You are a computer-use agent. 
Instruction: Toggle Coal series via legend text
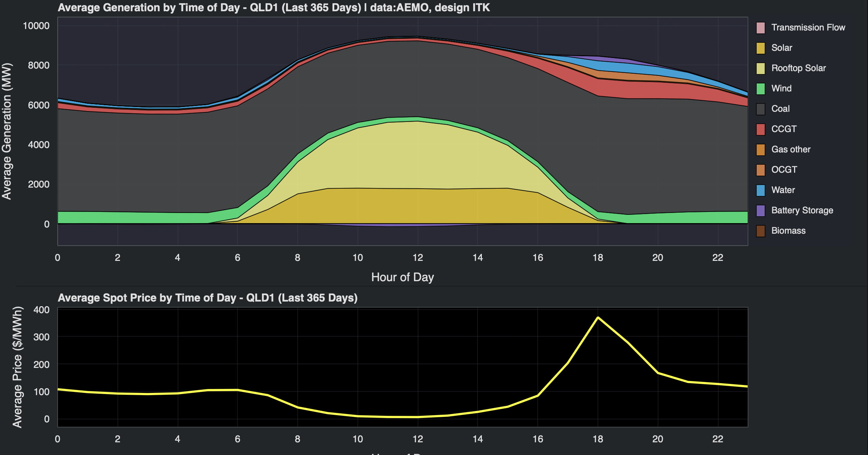780,109
